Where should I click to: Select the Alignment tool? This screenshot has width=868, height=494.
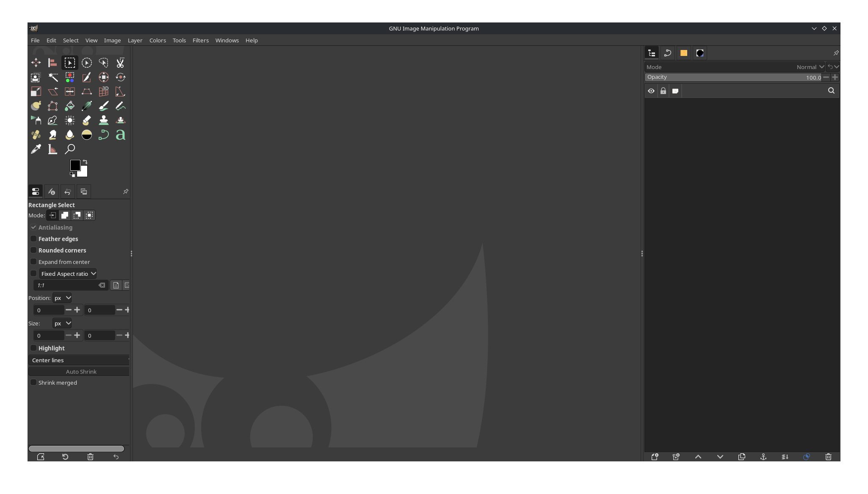coord(53,63)
